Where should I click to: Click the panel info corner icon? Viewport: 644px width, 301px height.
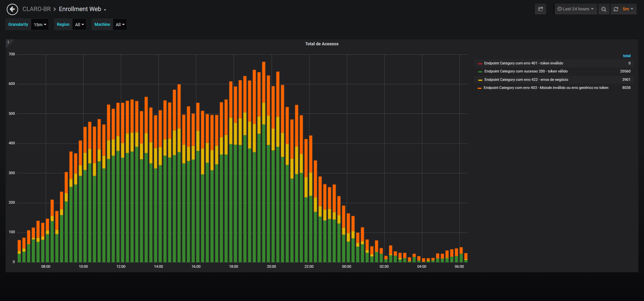click(x=8, y=42)
